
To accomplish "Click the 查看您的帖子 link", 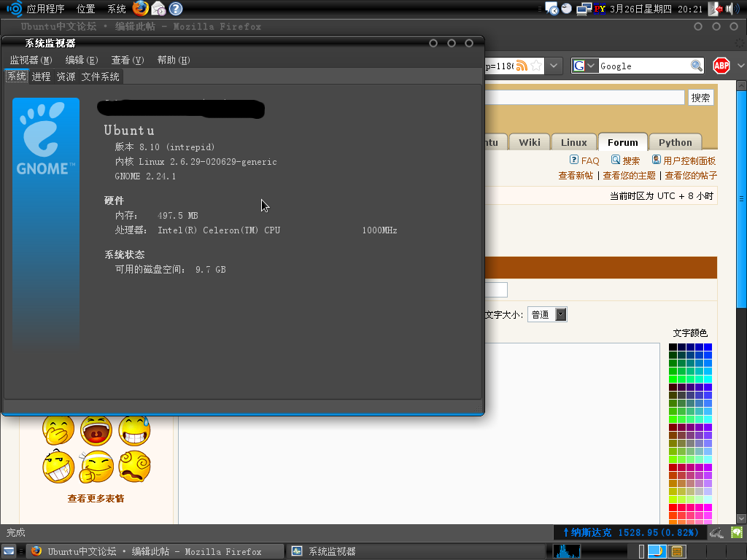I will tap(691, 175).
